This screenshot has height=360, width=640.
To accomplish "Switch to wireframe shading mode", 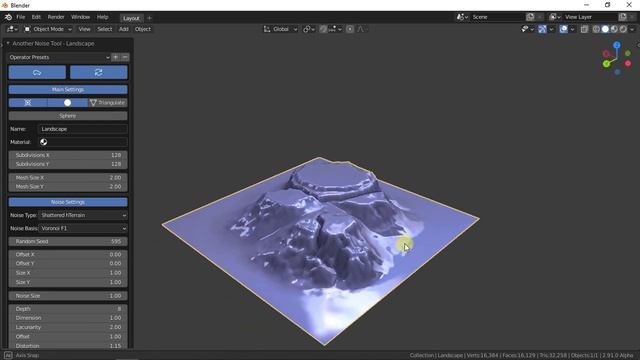I will pyautogui.click(x=596, y=29).
